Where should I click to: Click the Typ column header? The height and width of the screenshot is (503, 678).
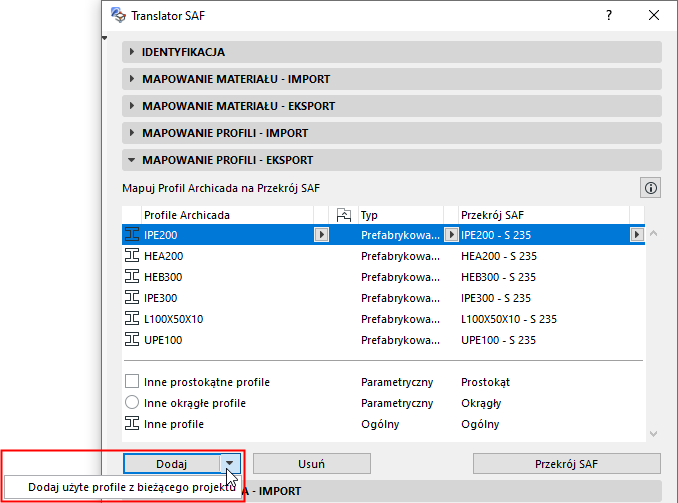pos(401,215)
